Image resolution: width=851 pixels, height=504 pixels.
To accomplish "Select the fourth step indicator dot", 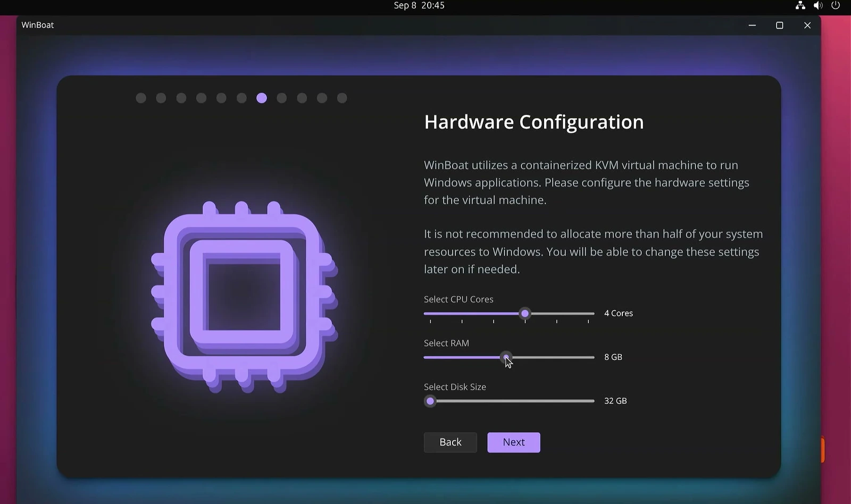I will coord(201,98).
